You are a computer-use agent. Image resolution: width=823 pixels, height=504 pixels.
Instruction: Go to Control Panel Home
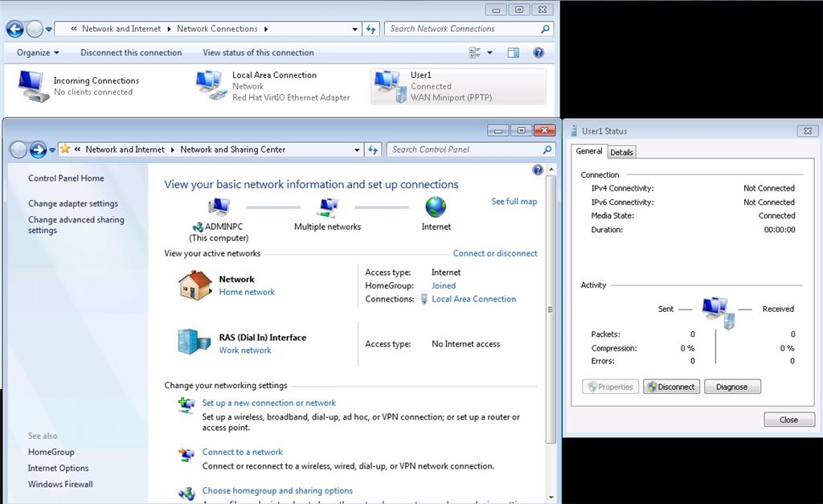[x=66, y=178]
